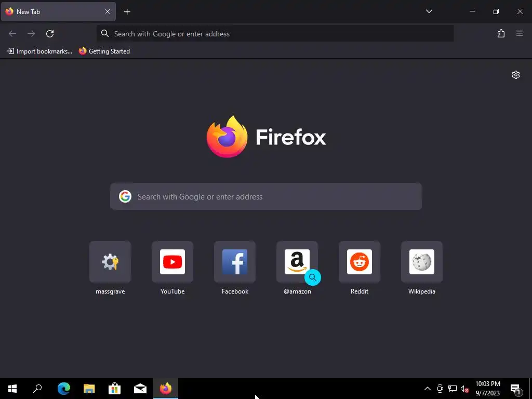Click the muted volume tray icon

[464, 389]
